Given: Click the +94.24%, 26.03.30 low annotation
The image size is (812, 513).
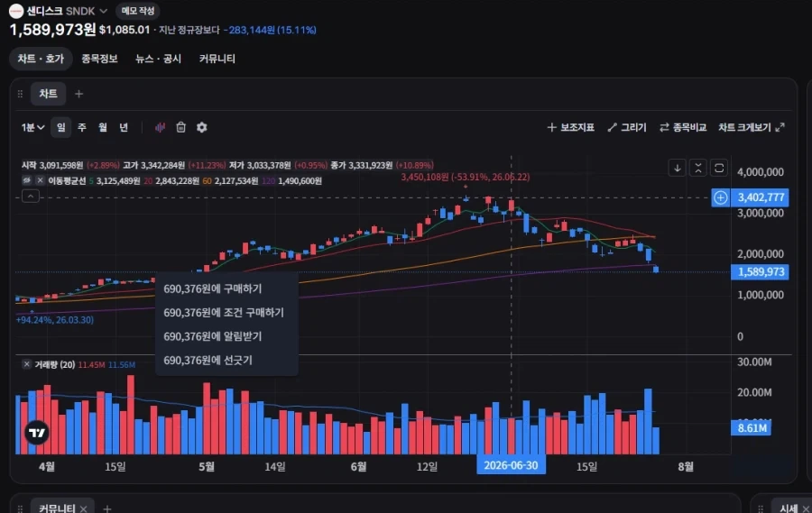Looking at the screenshot, I should (55, 320).
